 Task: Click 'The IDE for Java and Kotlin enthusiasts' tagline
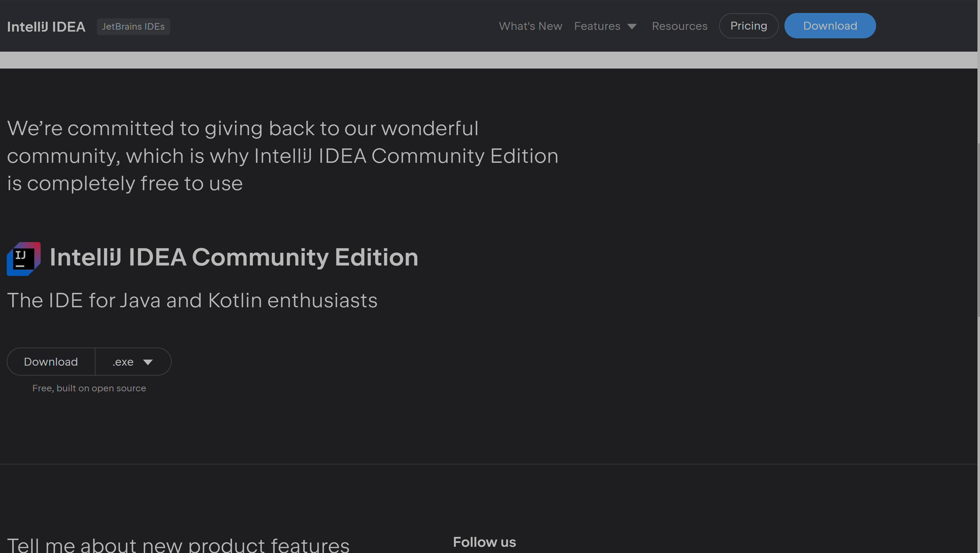(192, 300)
